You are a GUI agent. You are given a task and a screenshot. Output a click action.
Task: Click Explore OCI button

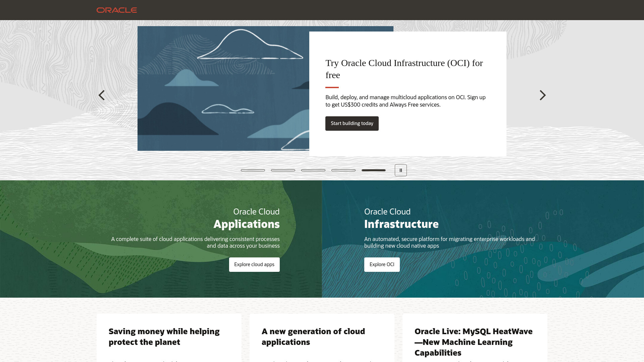coord(382,264)
